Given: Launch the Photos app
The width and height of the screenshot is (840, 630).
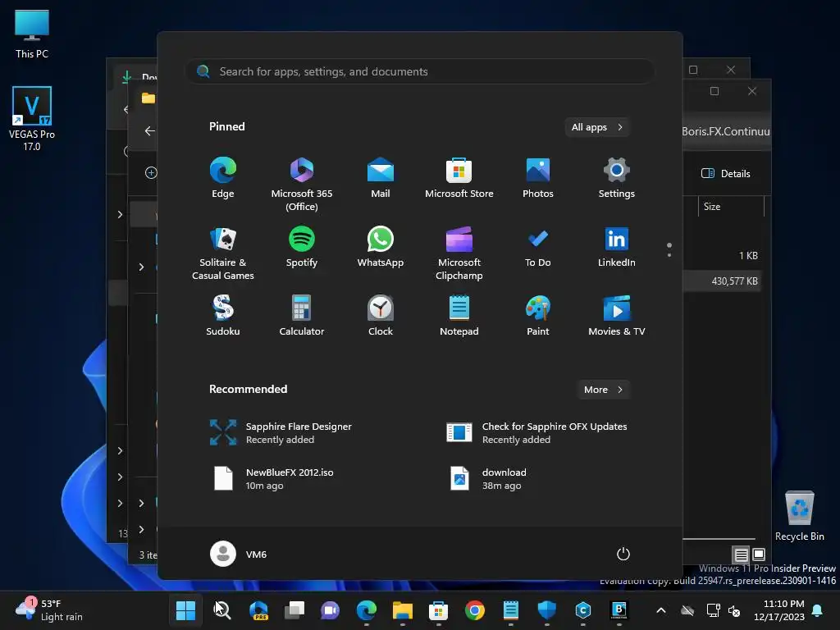Looking at the screenshot, I should click(538, 178).
